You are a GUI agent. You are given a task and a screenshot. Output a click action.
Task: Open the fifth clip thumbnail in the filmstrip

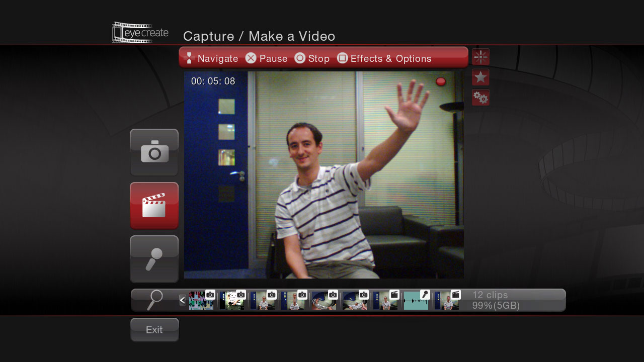pos(325,300)
